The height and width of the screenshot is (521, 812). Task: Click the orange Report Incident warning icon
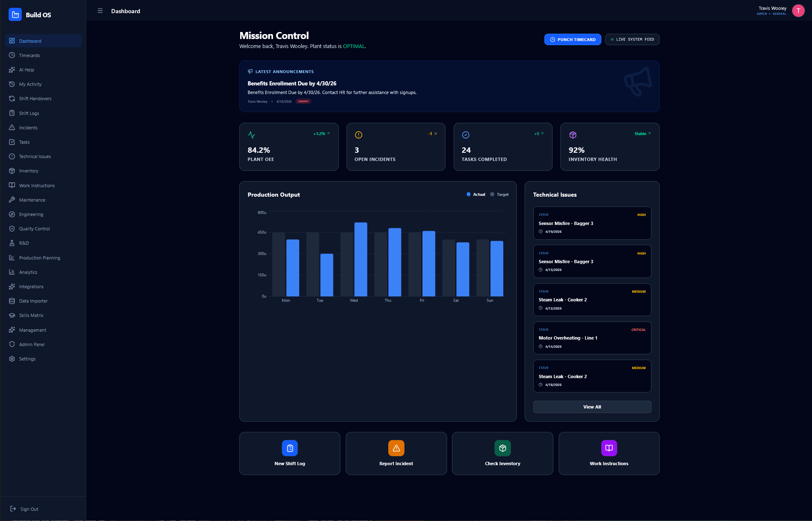point(396,448)
